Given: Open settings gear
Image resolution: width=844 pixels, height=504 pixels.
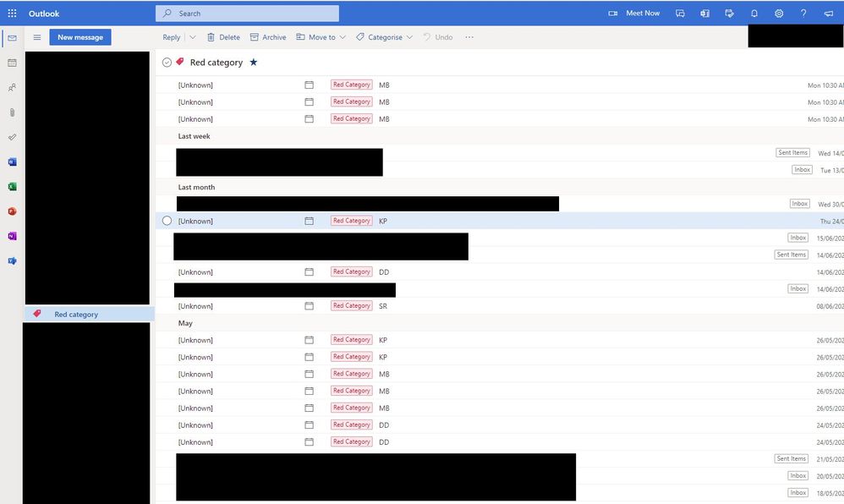Looking at the screenshot, I should tap(779, 14).
